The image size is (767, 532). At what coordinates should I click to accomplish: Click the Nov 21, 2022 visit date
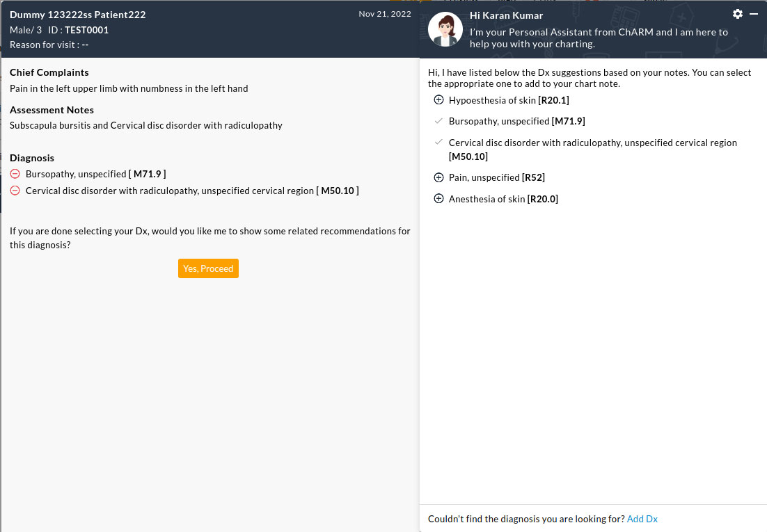click(385, 14)
